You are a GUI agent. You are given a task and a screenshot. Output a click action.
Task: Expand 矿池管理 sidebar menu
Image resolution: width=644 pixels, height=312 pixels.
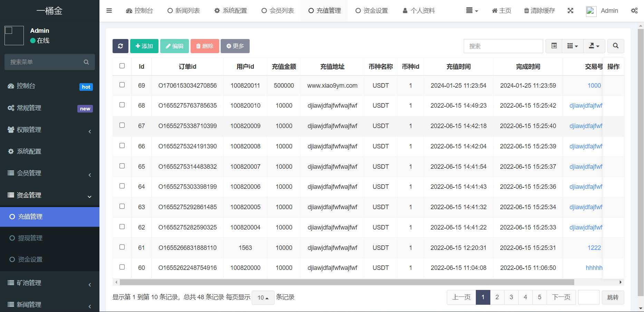[50, 283]
